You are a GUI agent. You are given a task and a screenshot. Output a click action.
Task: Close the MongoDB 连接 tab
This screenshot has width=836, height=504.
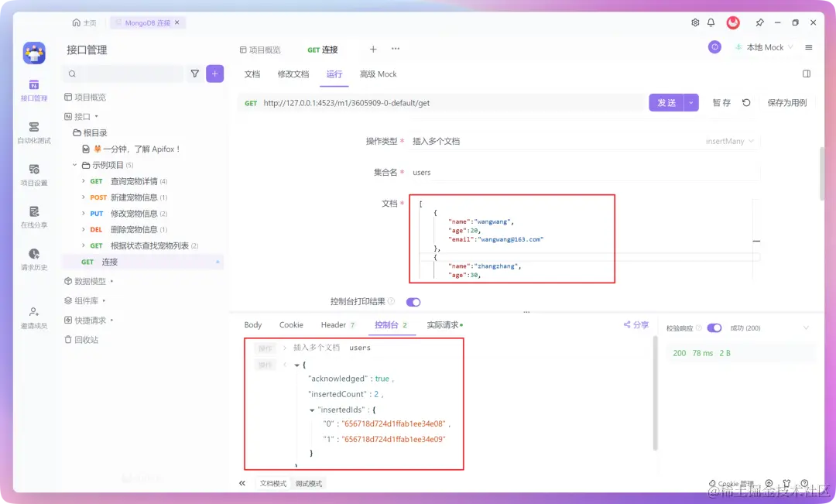point(177,22)
